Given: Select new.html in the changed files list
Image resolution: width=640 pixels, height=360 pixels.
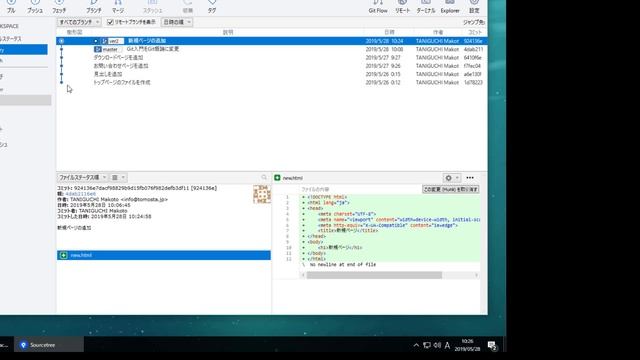Looking at the screenshot, I should 164,255.
